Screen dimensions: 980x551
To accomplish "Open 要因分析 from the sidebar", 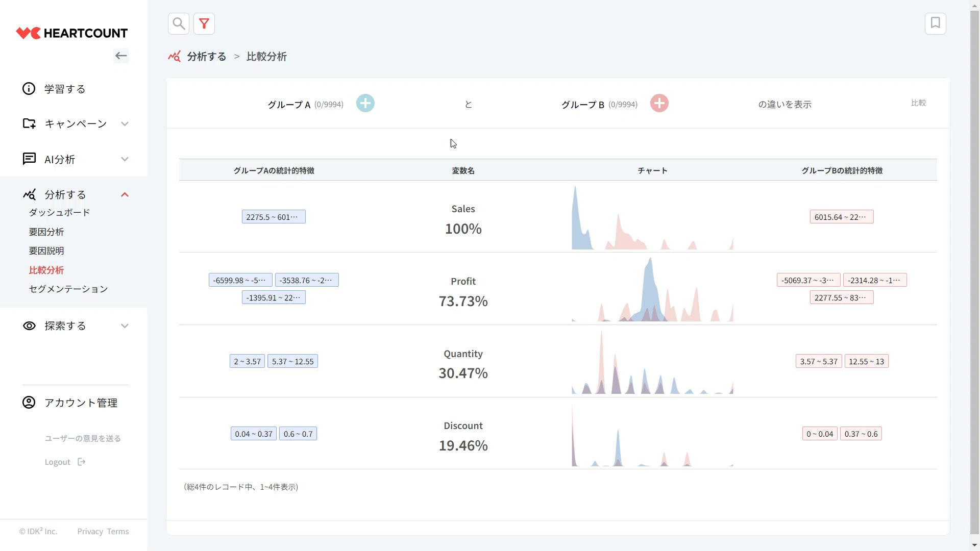I will pyautogui.click(x=46, y=232).
